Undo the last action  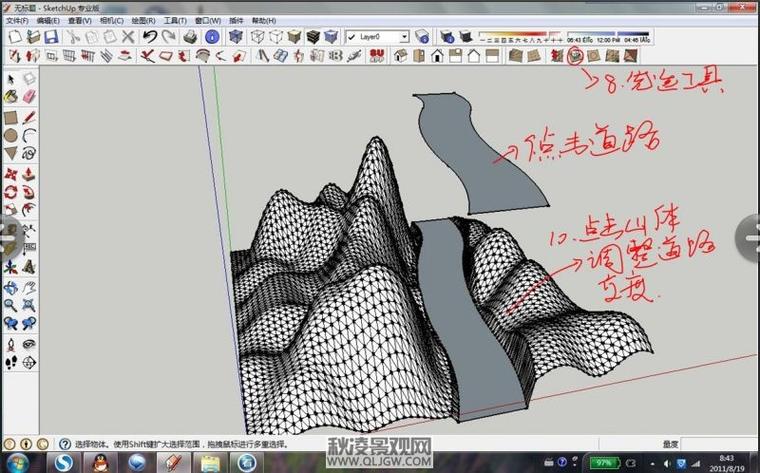150,37
